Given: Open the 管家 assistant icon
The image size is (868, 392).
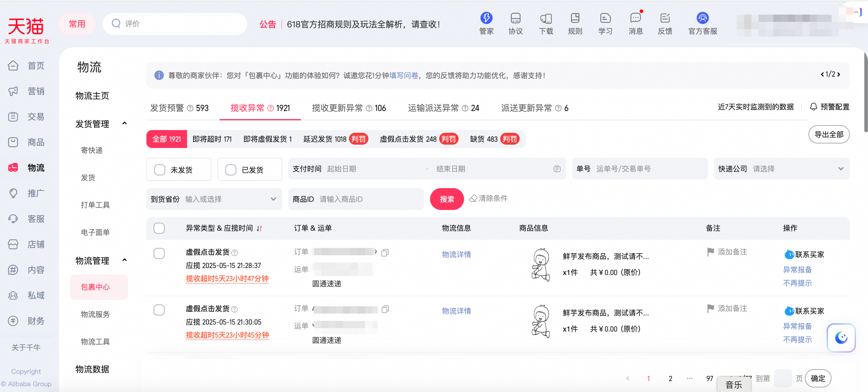Looking at the screenshot, I should pyautogui.click(x=486, y=18).
